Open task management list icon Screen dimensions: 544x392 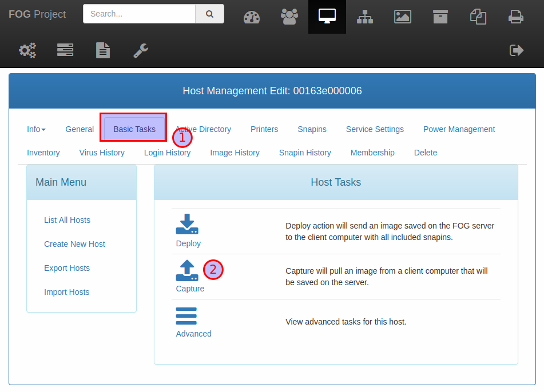(65, 50)
